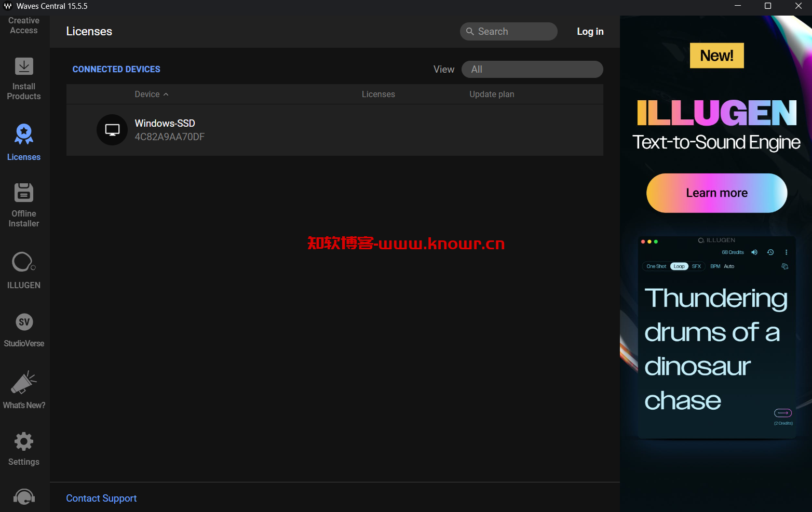Screen dimensions: 812x512
Task: Select SFX option in ILLUGEN preview
Action: tap(697, 266)
